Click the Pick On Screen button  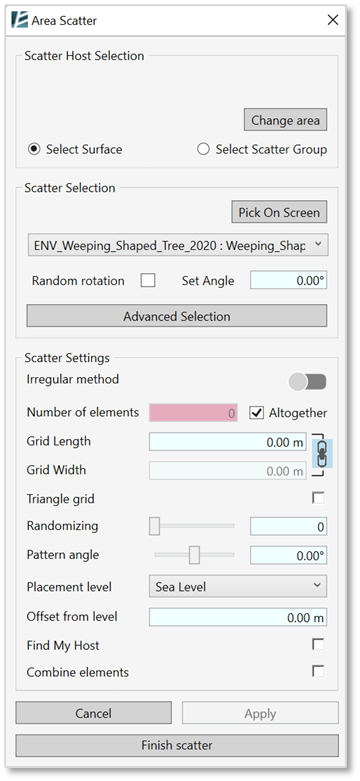[x=279, y=212]
